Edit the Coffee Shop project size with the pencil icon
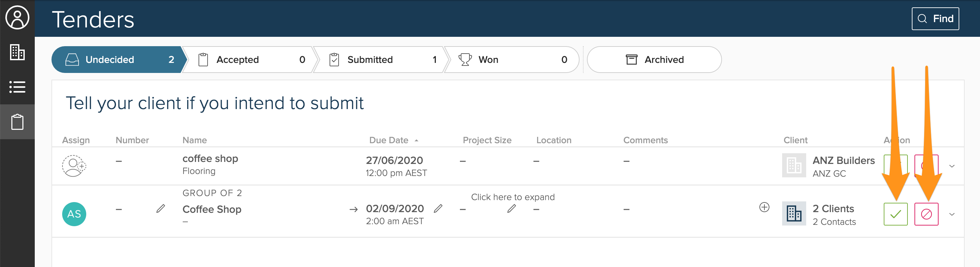980x267 pixels. 512,208
